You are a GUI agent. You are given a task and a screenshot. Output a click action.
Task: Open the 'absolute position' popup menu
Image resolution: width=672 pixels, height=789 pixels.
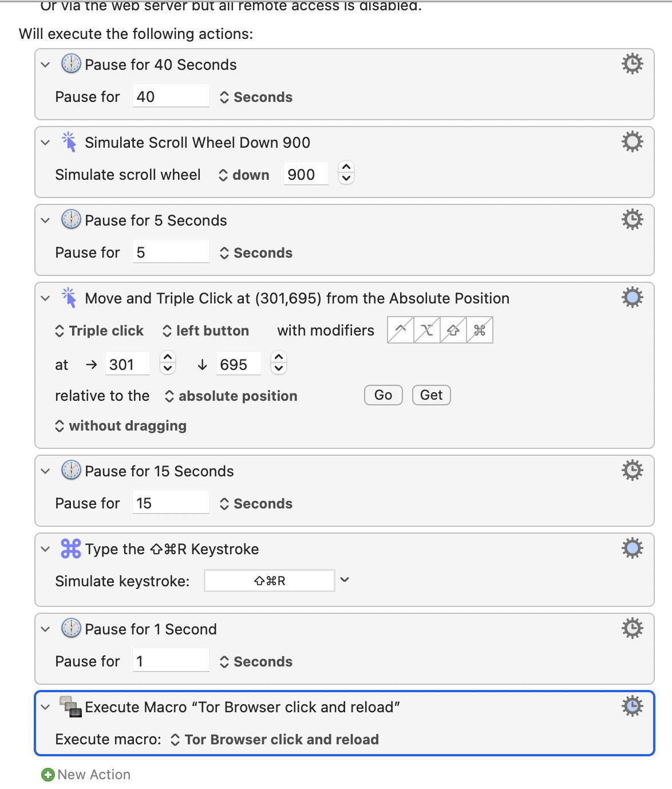(231, 396)
